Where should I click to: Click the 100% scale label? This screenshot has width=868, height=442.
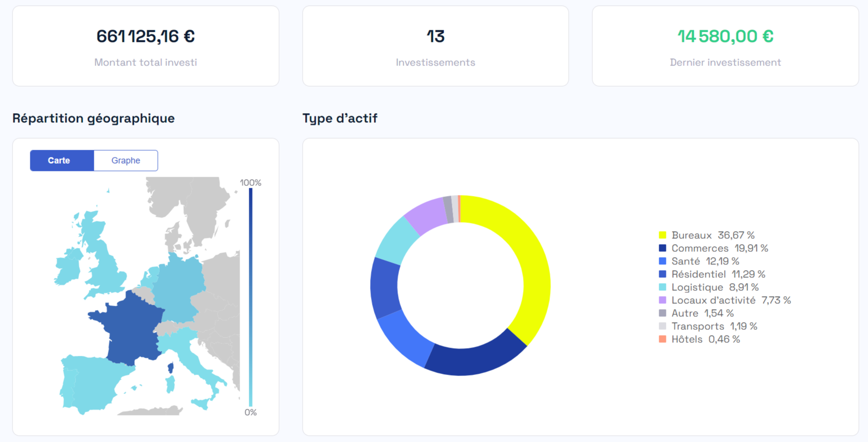251,182
